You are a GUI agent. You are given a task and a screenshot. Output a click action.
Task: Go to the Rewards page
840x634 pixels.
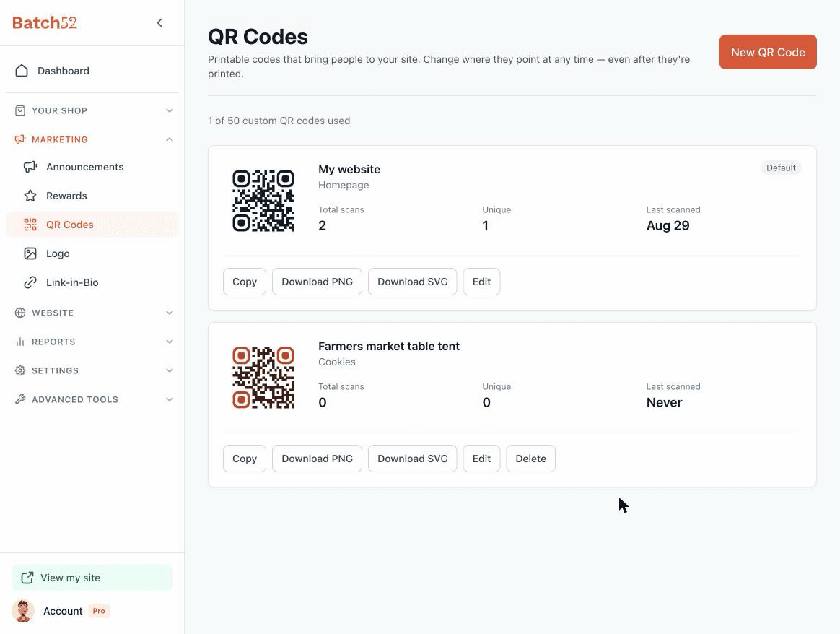click(92, 196)
